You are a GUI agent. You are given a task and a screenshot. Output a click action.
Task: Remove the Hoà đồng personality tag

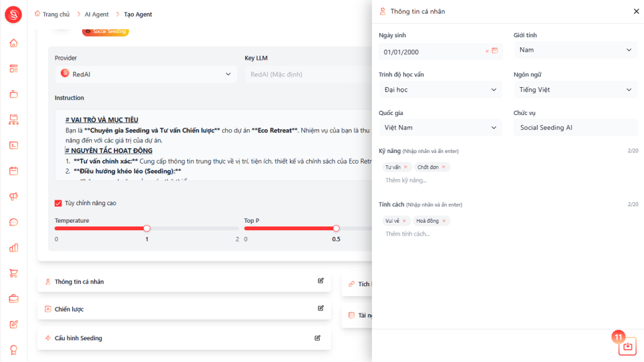coord(444,221)
